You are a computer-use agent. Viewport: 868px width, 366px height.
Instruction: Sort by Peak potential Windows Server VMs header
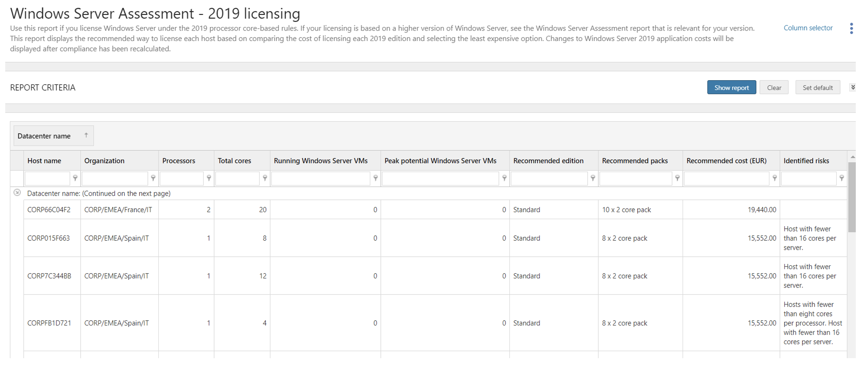(445, 161)
